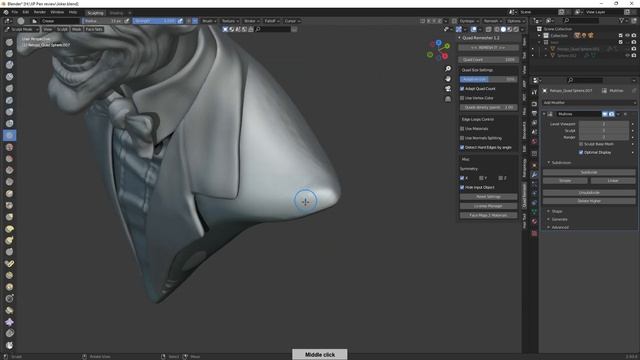Select the Draw sculpt brush tool
640x360 pixels.
pos(9,42)
